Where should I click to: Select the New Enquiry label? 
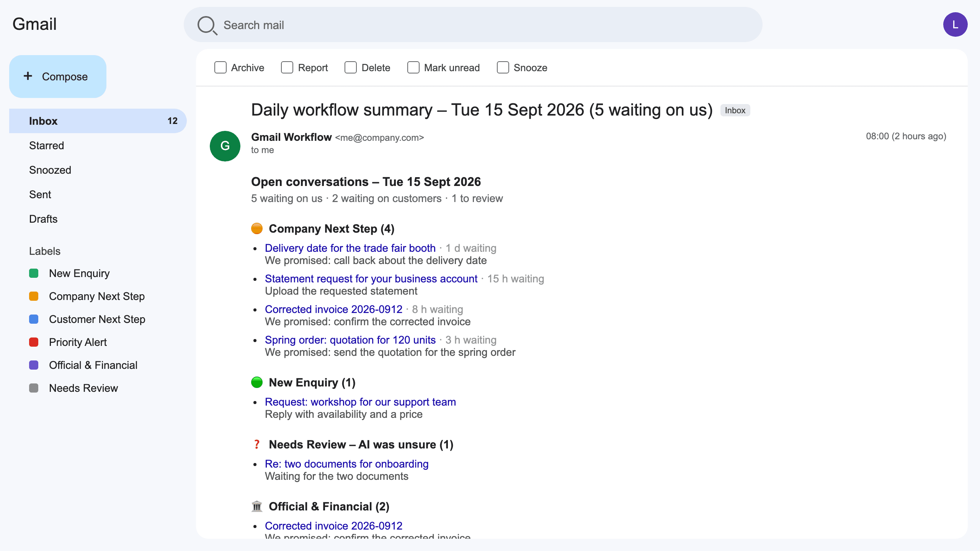click(x=79, y=273)
